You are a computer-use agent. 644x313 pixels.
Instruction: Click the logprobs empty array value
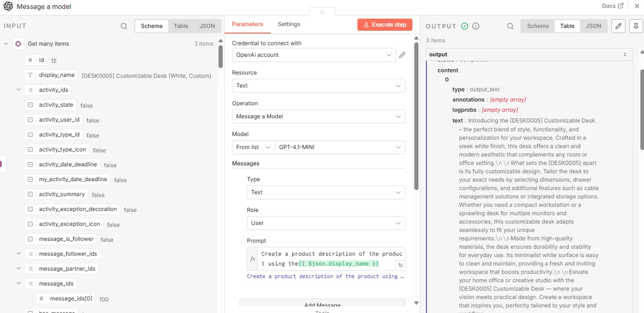500,110
